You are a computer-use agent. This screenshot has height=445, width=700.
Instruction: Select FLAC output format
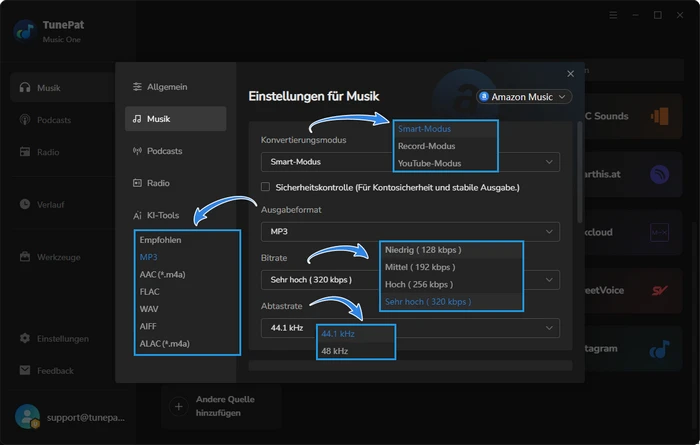click(x=187, y=292)
